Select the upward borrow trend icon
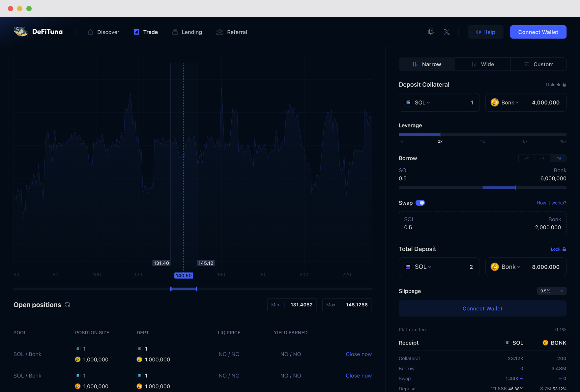 [526, 158]
